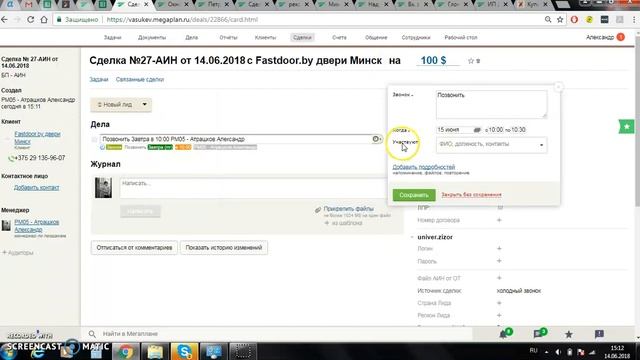
Task: Click the plus icon next to Файл АИН от ОТ
Action: 499,278
